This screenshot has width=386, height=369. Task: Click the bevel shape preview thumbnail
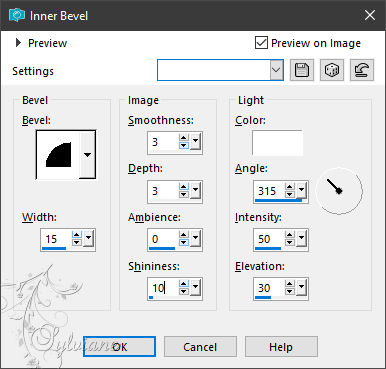click(x=58, y=154)
